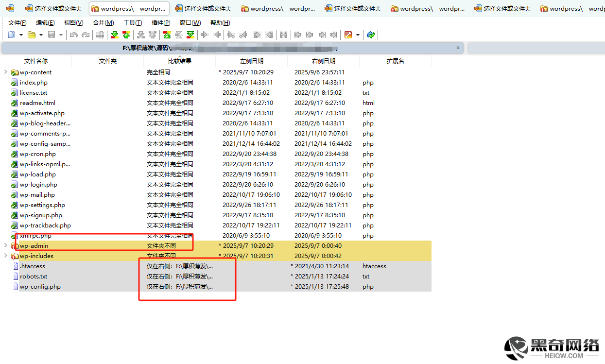Jump to next difference with green down arrow

[115, 35]
